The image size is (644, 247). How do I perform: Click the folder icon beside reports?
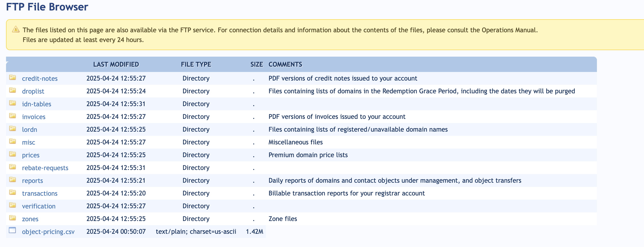[13, 179]
